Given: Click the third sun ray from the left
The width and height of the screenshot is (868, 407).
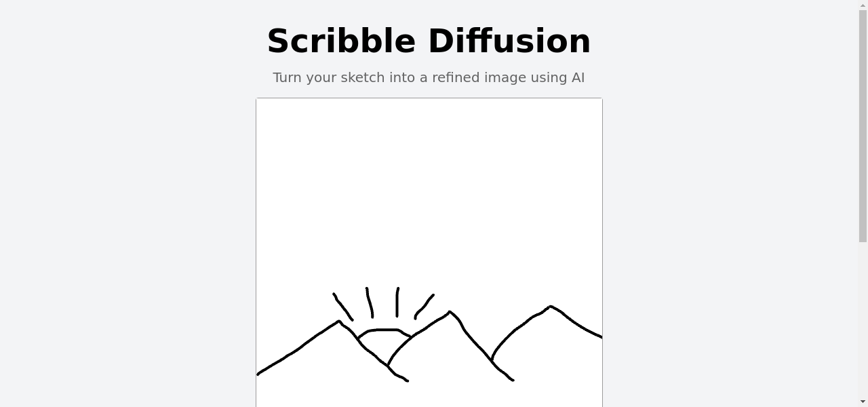Looking at the screenshot, I should tap(397, 302).
